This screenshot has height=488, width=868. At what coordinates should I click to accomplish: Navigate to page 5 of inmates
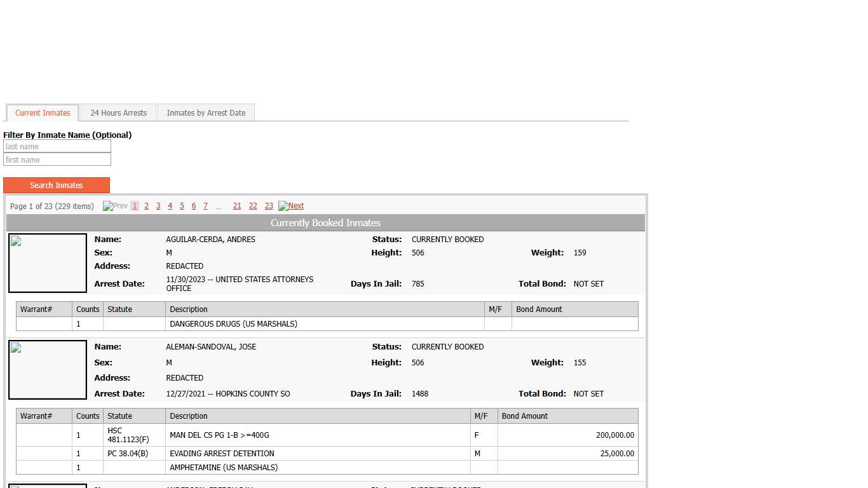point(182,206)
